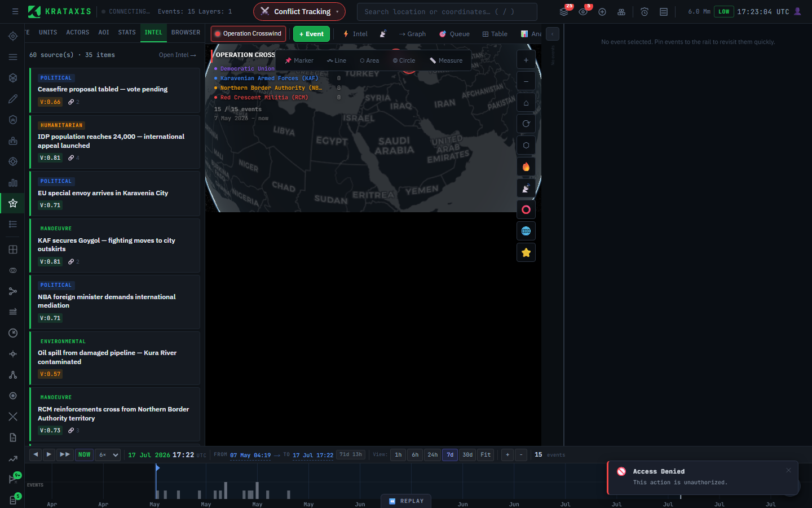Screen dimensions: 812x508
Task: Open the Queue view tab
Action: (454, 34)
